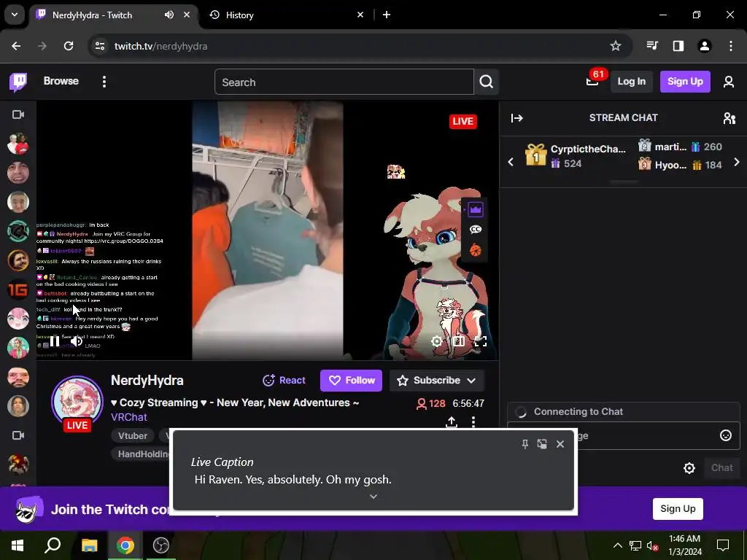Mute the stream player volume
This screenshot has height=560, width=747.
76,341
